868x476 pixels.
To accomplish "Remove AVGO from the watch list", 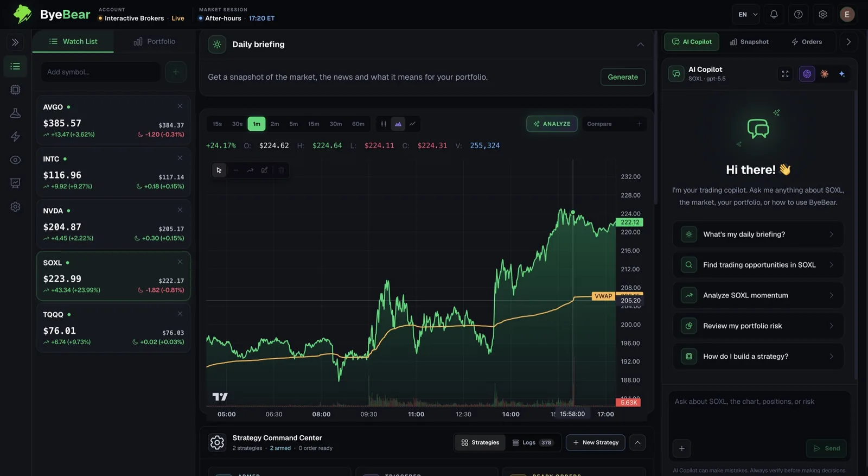I will (180, 106).
